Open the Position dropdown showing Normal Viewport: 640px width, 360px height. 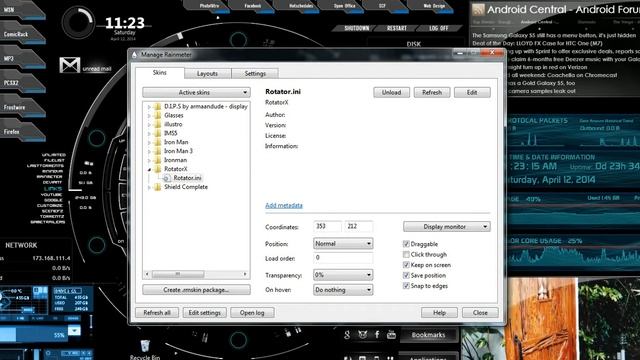tap(343, 244)
